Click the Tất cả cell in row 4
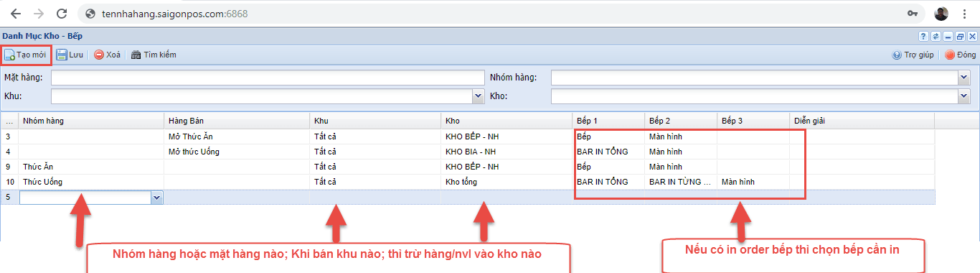Image resolution: width=980 pixels, height=273 pixels. pos(375,152)
